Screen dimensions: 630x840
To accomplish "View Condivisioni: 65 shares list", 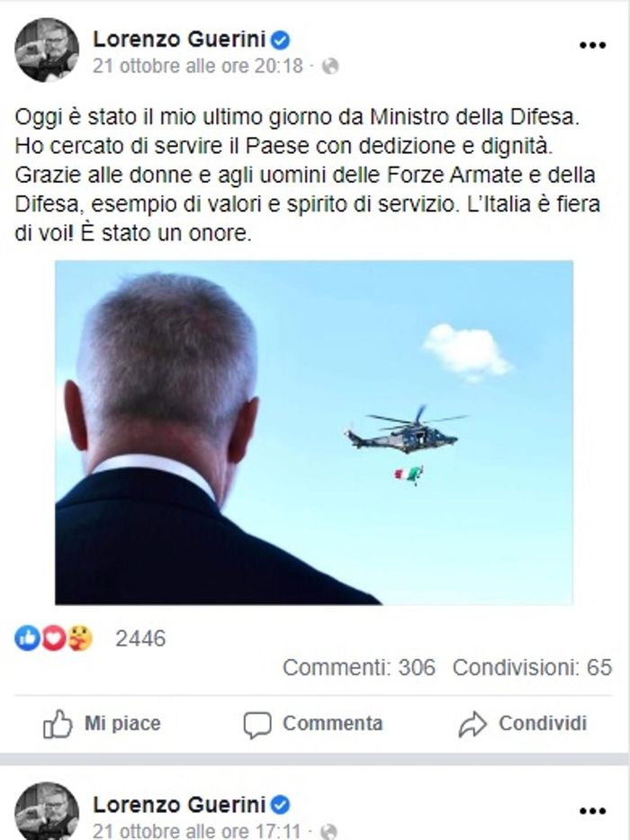I will click(x=532, y=667).
